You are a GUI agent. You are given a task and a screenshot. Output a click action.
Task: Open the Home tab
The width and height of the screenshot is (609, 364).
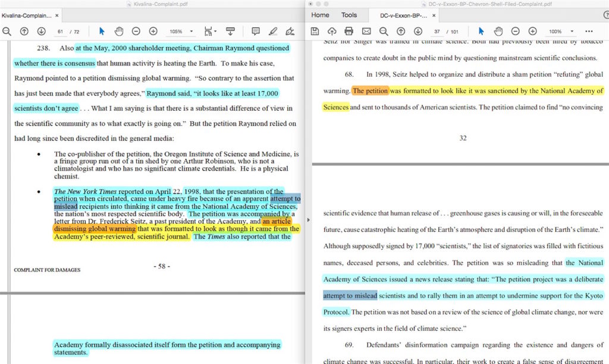(x=320, y=15)
